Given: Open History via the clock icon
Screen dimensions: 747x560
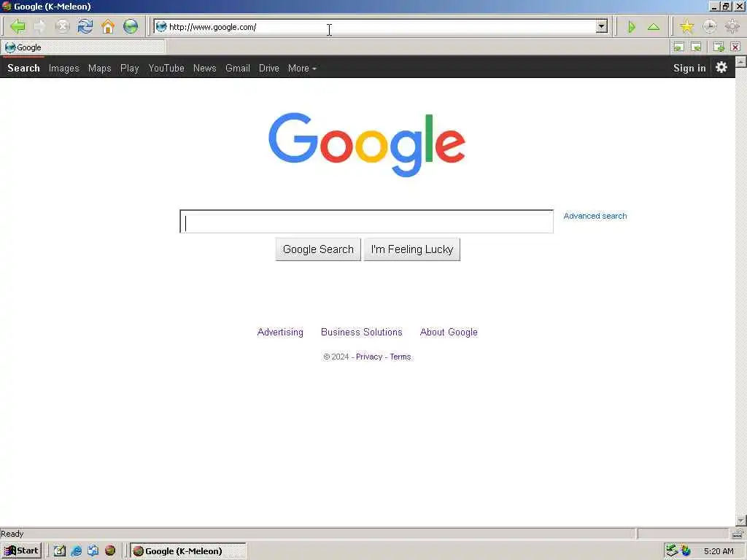Looking at the screenshot, I should tap(709, 26).
